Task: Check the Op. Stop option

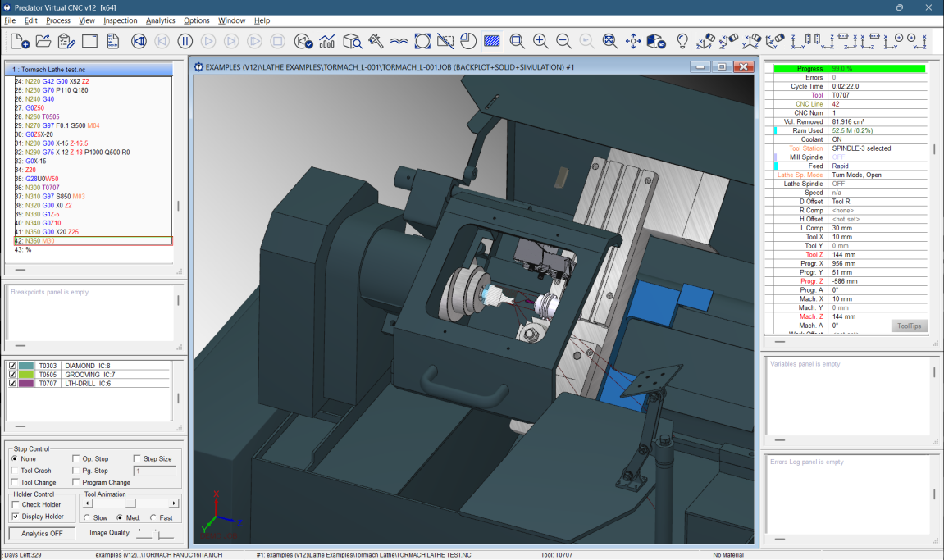Action: [x=75, y=458]
